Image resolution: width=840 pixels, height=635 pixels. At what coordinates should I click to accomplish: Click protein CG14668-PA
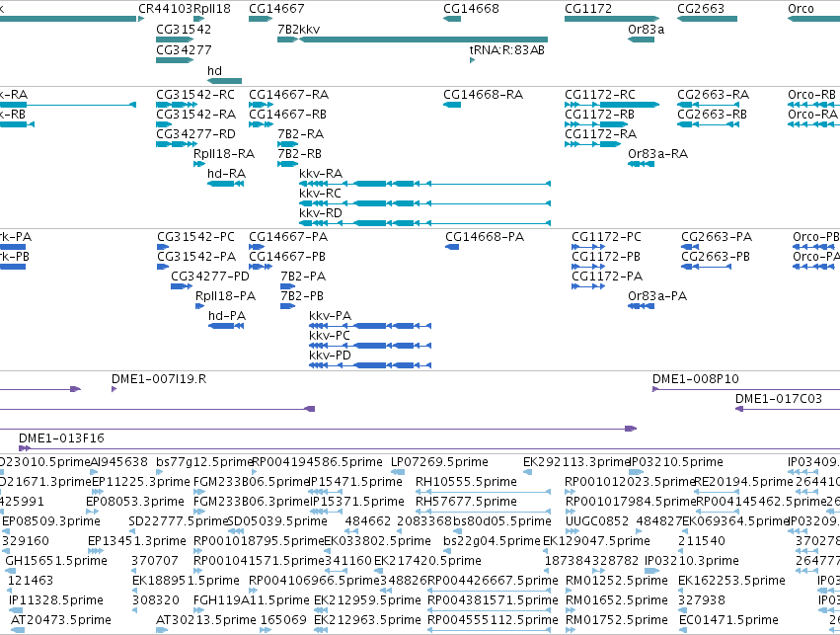pos(452,247)
